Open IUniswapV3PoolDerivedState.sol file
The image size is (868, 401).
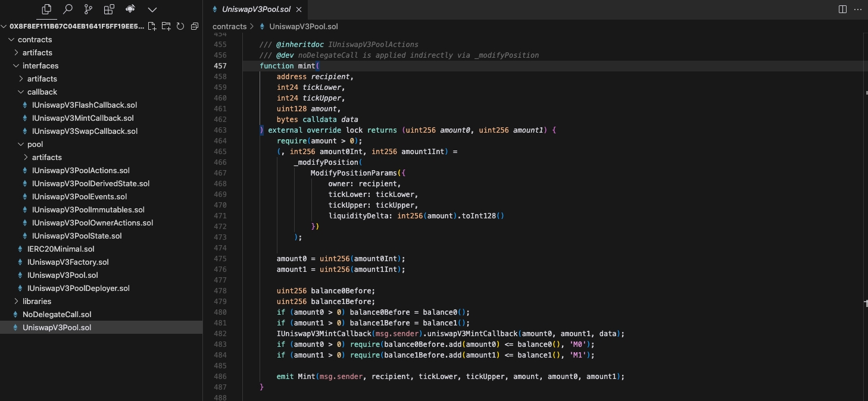click(x=90, y=183)
